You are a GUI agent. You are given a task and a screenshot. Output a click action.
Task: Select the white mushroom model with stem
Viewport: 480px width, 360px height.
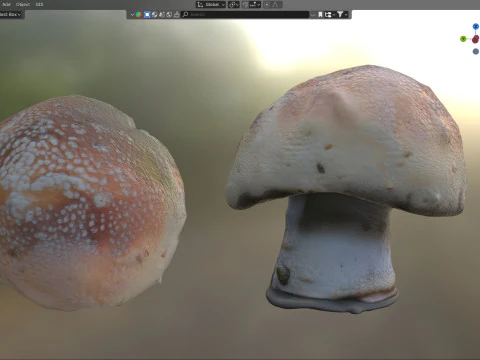(x=347, y=187)
